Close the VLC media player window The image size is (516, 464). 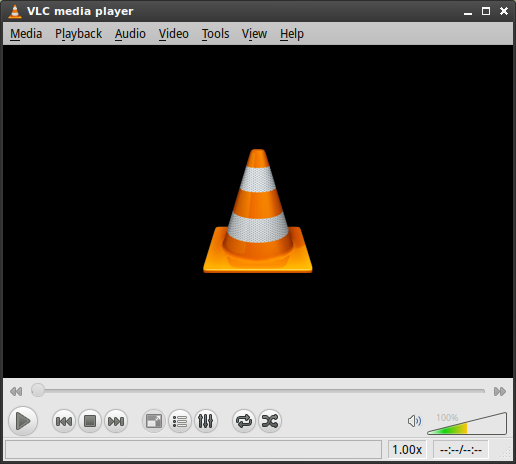point(504,11)
